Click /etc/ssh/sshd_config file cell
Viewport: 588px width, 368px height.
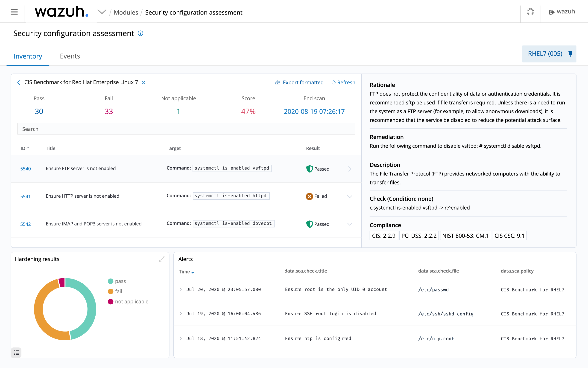pos(446,314)
